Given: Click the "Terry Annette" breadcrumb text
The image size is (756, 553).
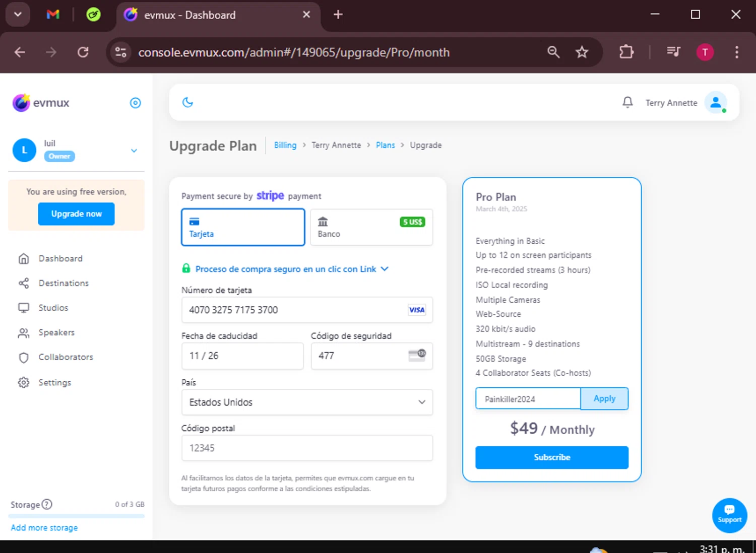Looking at the screenshot, I should point(336,145).
